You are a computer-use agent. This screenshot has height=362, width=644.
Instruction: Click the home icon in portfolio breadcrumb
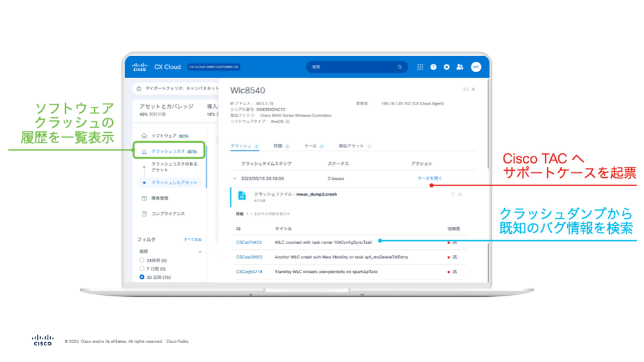click(139, 88)
